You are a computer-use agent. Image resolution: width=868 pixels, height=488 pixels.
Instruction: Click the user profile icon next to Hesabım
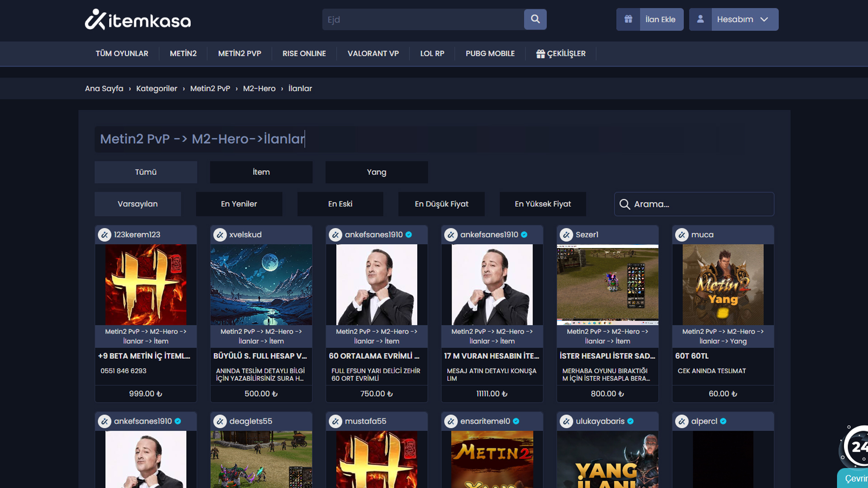click(700, 19)
